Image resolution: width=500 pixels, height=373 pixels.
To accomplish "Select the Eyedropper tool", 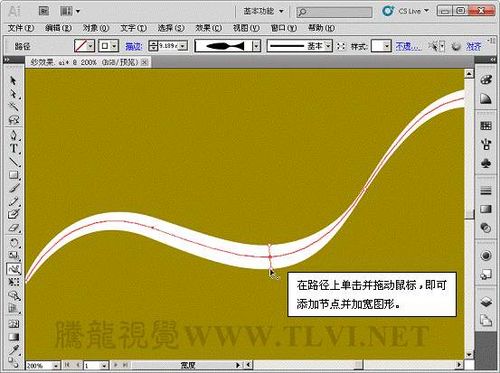I will [x=14, y=350].
